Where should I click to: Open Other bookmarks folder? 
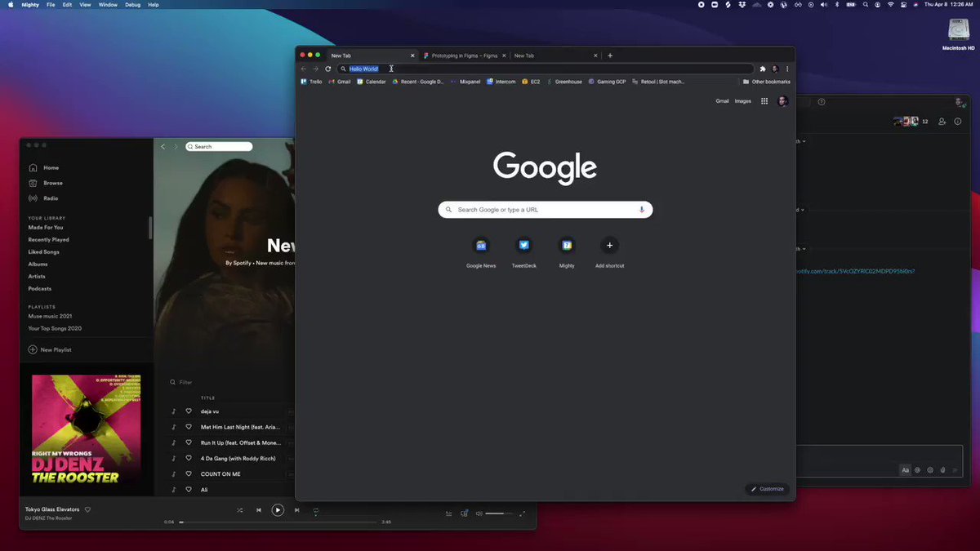pyautogui.click(x=766, y=82)
